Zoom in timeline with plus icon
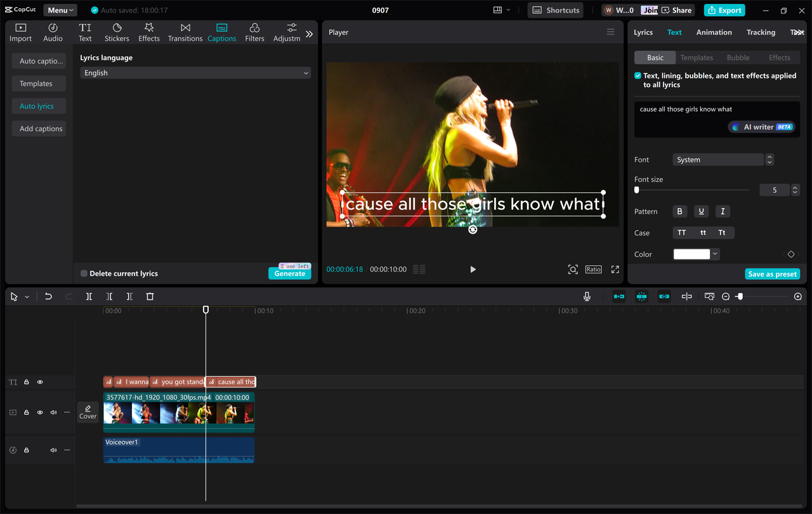Screen dimensions: 812x514 coord(798,296)
